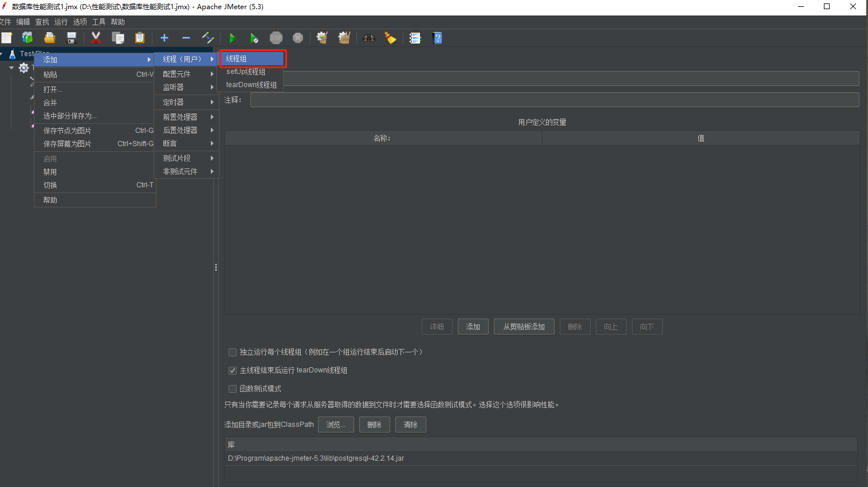Screen dimensions: 868x487
Task: Open the search binoculars icon
Action: click(368, 38)
